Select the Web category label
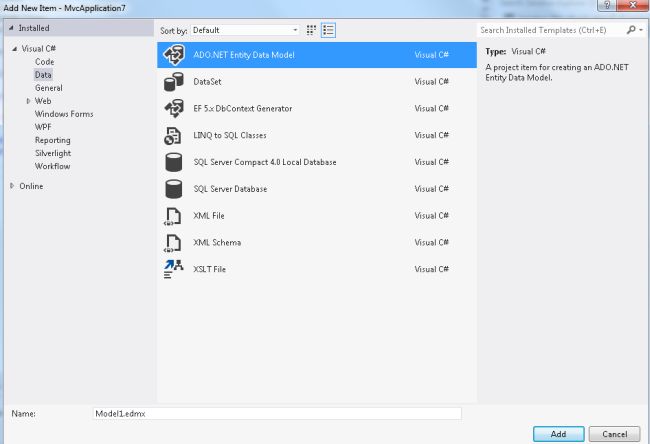The height and width of the screenshot is (444, 650). 43,101
